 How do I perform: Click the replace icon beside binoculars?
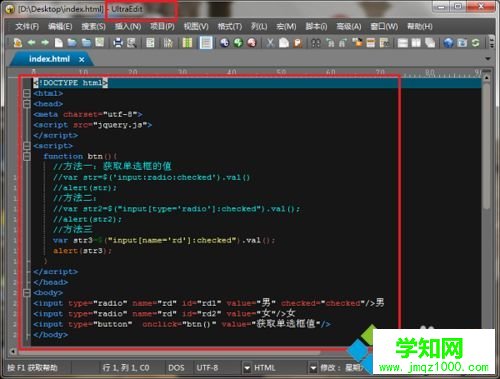(330, 43)
